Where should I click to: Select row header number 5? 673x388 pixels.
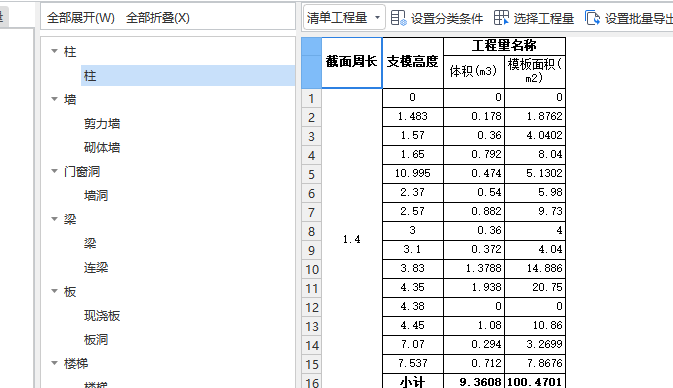pos(311,174)
